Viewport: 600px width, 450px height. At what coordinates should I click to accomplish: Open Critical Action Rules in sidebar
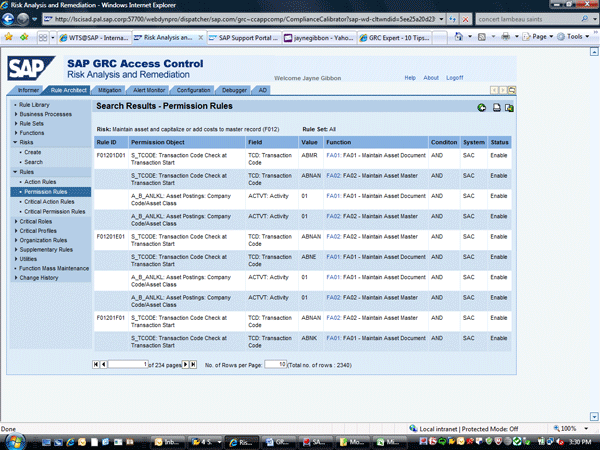(x=49, y=202)
